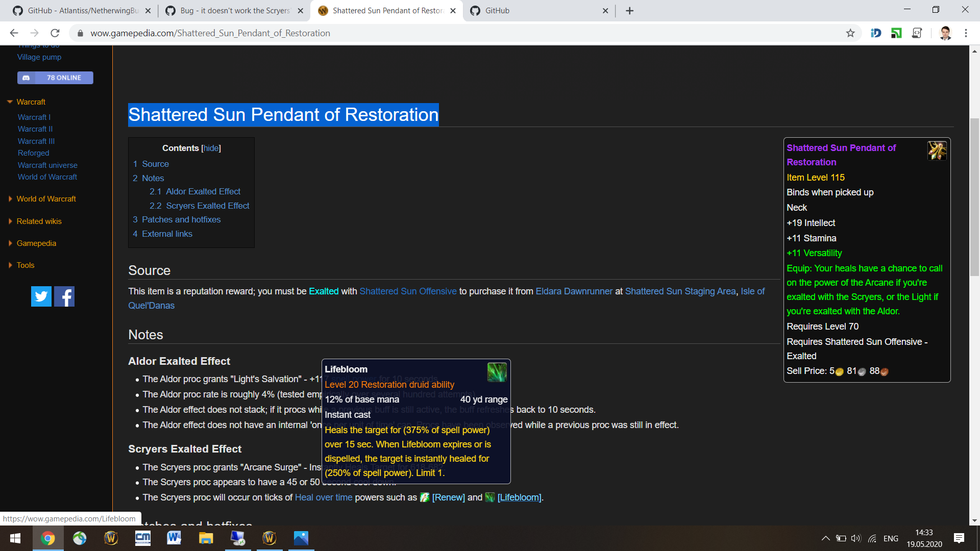
Task: Open the Shattered Sun Offensive link
Action: pyautogui.click(x=408, y=291)
